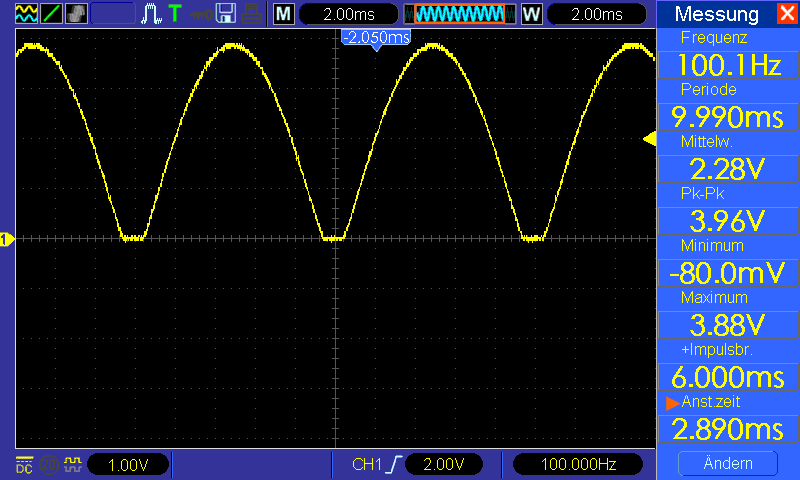Click the dual sine waveform icon
The height and width of the screenshot is (480, 800).
(26, 13)
